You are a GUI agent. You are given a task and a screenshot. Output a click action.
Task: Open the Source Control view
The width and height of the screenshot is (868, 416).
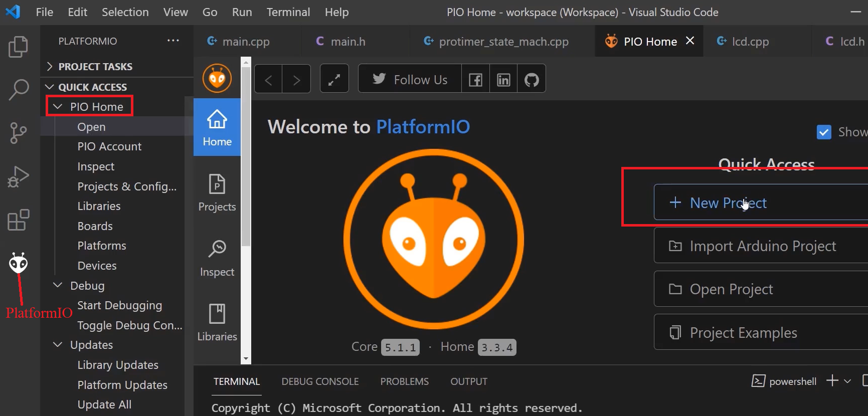19,133
